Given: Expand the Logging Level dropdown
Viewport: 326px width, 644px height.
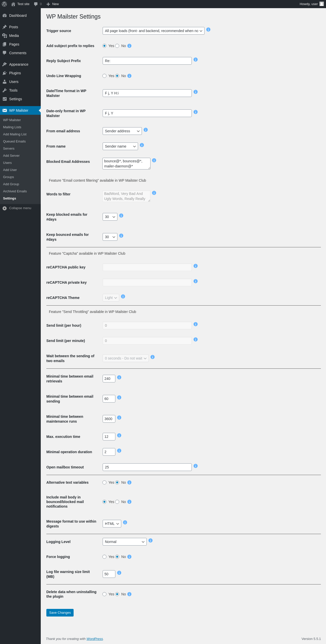Looking at the screenshot, I should 124,542.
